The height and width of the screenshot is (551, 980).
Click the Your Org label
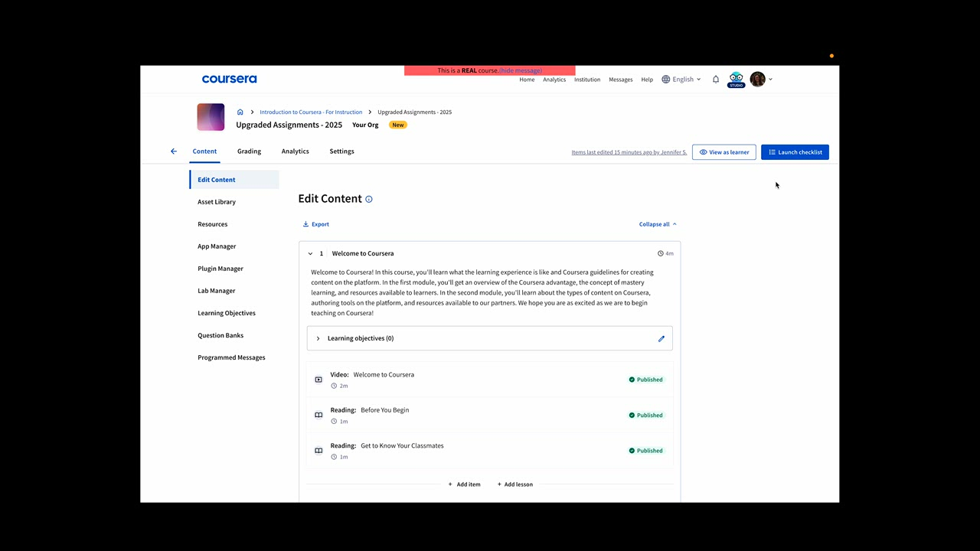pos(365,125)
